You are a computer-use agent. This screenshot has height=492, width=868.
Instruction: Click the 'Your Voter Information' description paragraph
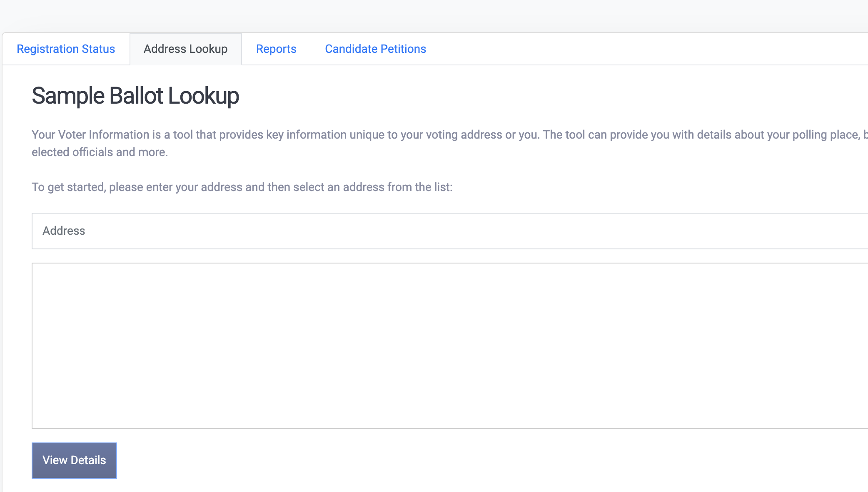(x=450, y=143)
